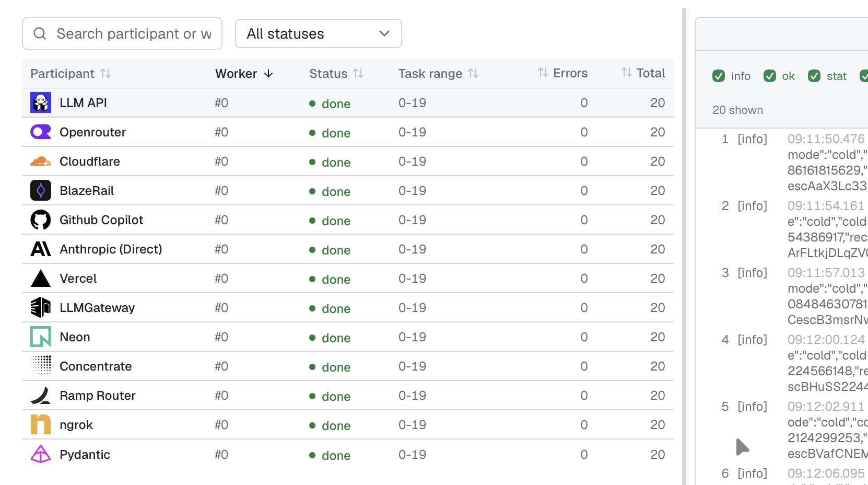Select the Pydantic participant name
The image size is (868, 485).
click(85, 455)
